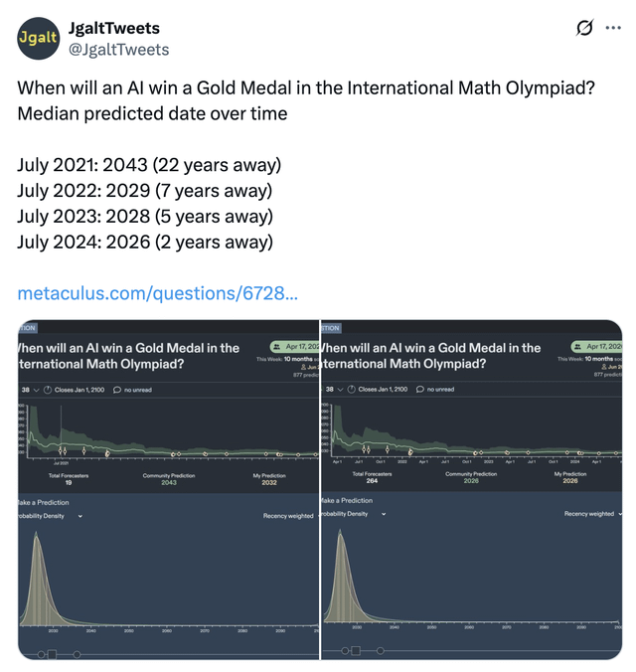
Task: Click the Grok slashed-circle icon
Action: click(x=584, y=28)
